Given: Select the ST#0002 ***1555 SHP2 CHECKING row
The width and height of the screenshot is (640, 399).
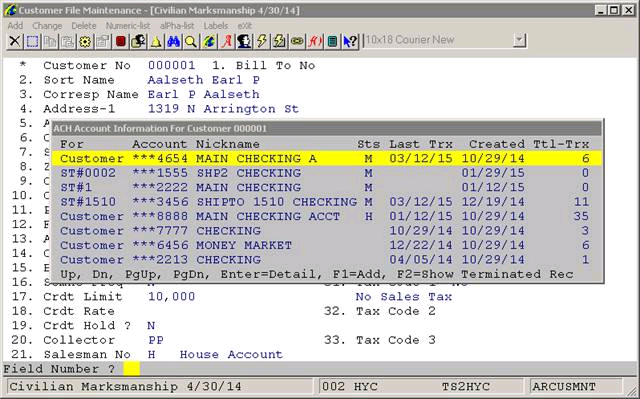Looking at the screenshot, I should (x=327, y=173).
